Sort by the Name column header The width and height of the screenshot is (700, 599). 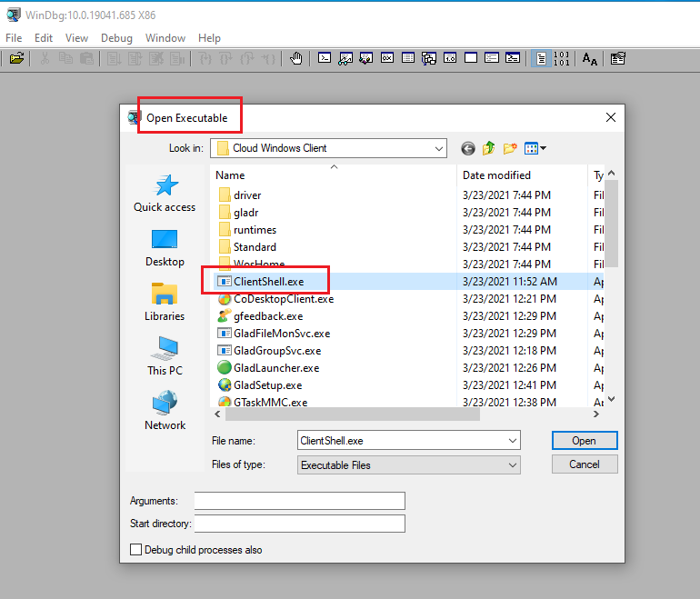coord(334,175)
